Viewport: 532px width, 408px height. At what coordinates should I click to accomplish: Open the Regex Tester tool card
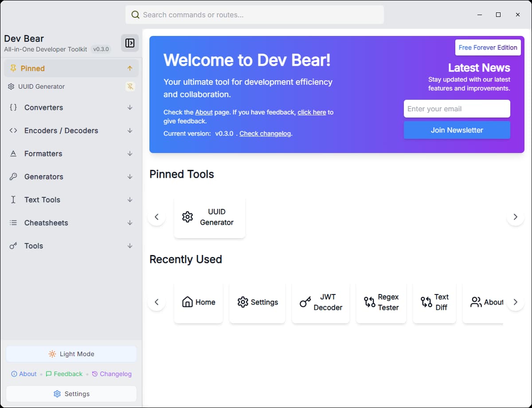pos(381,302)
